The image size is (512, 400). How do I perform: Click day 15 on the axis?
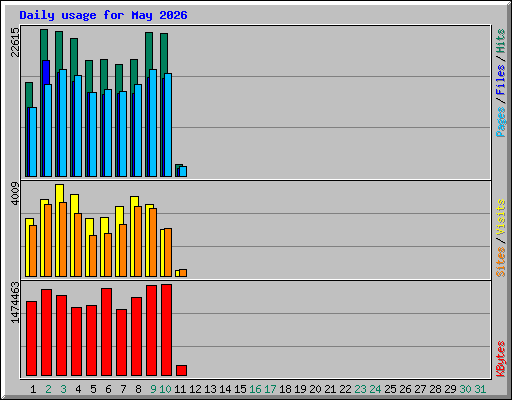coord(240,389)
